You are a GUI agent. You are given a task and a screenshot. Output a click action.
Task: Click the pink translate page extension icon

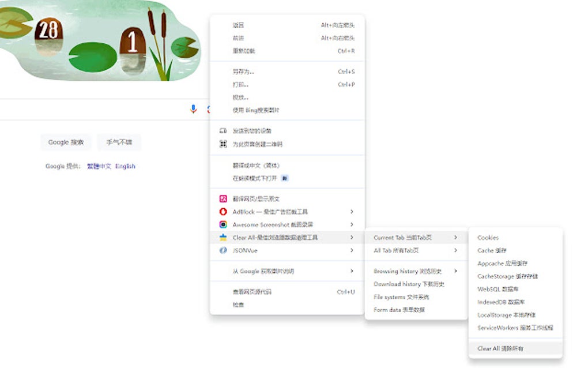[x=223, y=199]
